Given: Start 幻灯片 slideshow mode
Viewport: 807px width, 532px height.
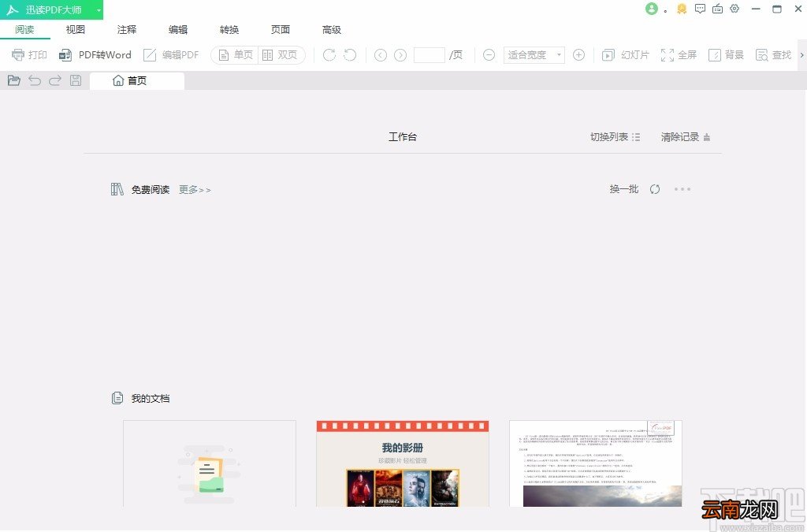Looking at the screenshot, I should pyautogui.click(x=625, y=54).
